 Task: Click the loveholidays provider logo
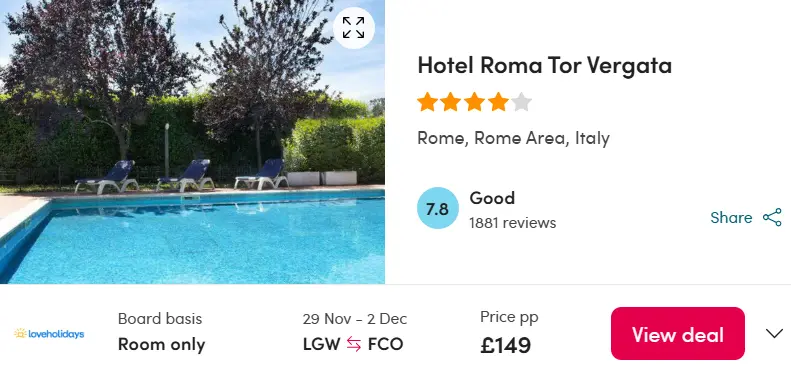[x=49, y=334]
